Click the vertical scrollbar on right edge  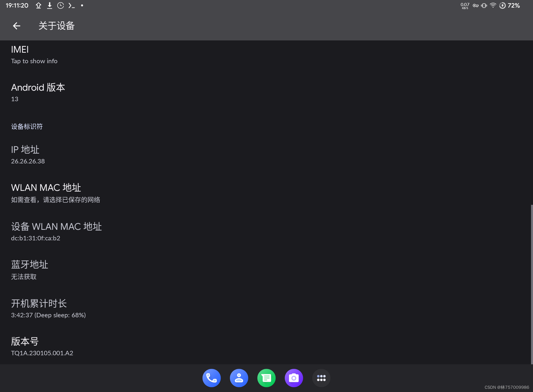click(532, 284)
